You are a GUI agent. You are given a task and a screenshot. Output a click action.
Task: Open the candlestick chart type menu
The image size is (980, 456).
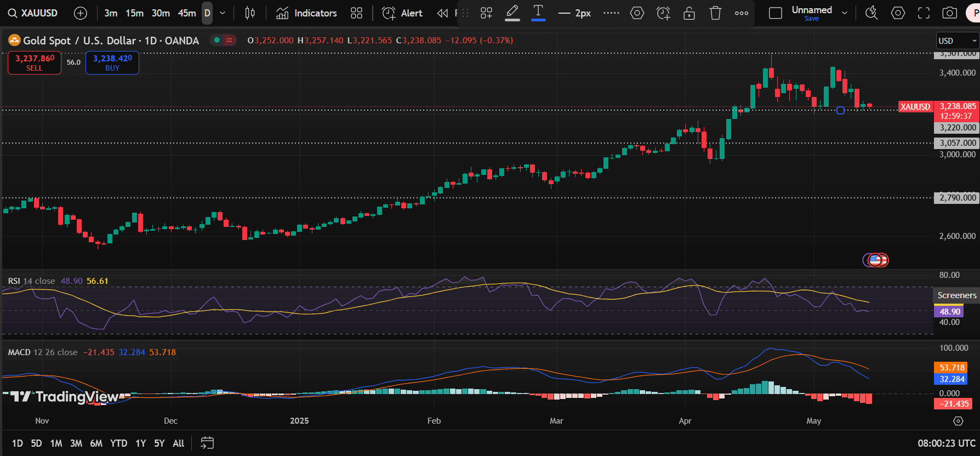point(250,13)
